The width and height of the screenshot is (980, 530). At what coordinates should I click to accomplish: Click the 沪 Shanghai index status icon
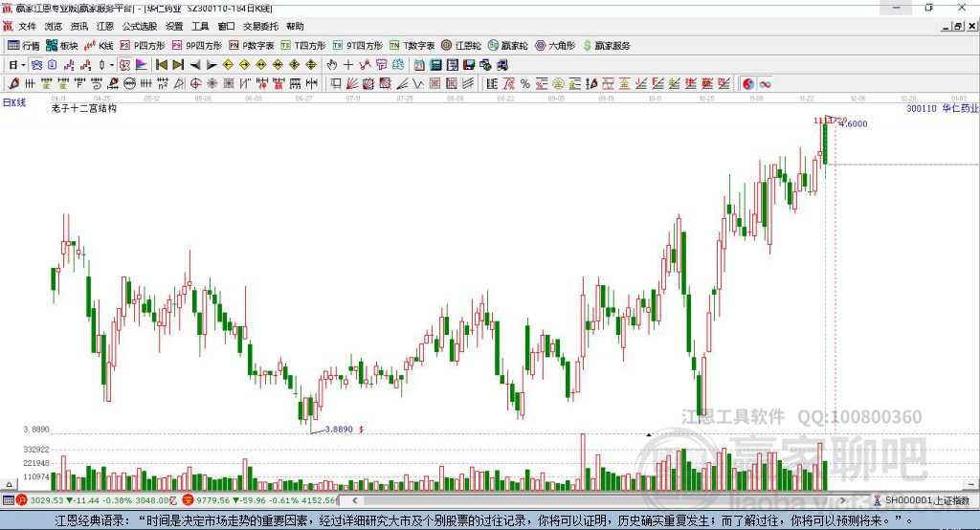23,500
